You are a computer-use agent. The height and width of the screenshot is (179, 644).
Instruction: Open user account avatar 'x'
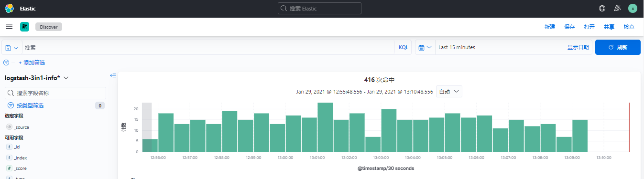(x=633, y=9)
